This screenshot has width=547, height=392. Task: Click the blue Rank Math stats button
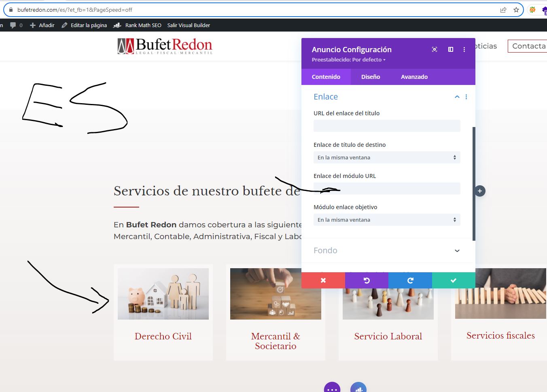pos(358,388)
